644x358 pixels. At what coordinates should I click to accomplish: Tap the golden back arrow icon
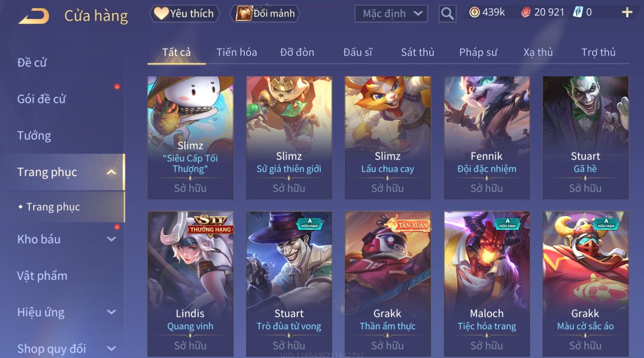click(x=34, y=16)
